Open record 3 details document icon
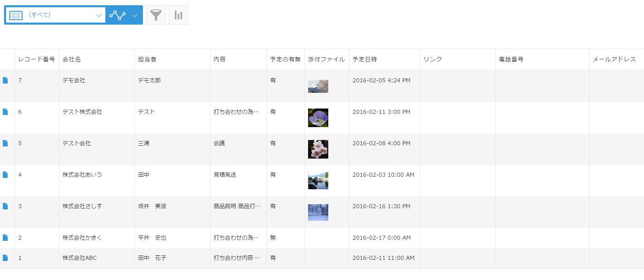 5,206
